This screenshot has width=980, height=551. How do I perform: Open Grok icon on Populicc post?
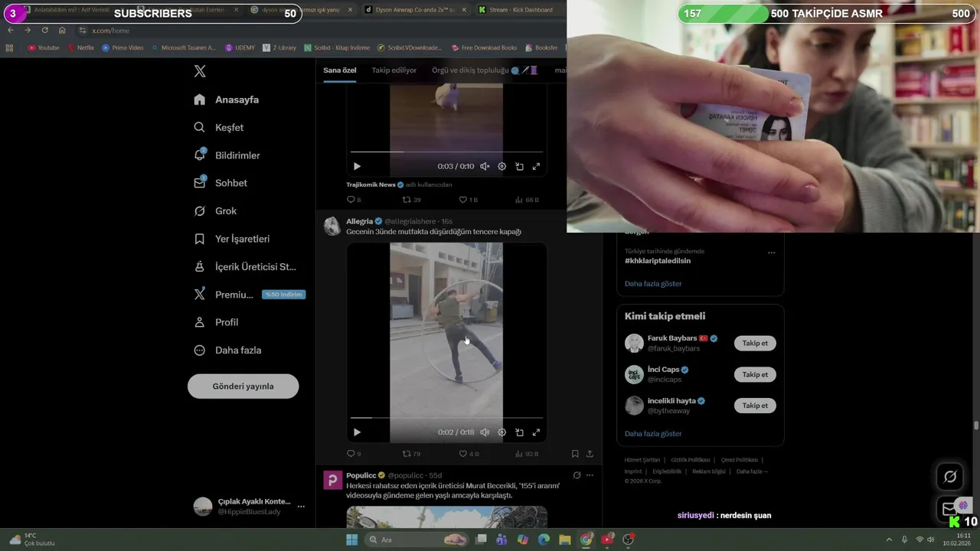coord(577,475)
